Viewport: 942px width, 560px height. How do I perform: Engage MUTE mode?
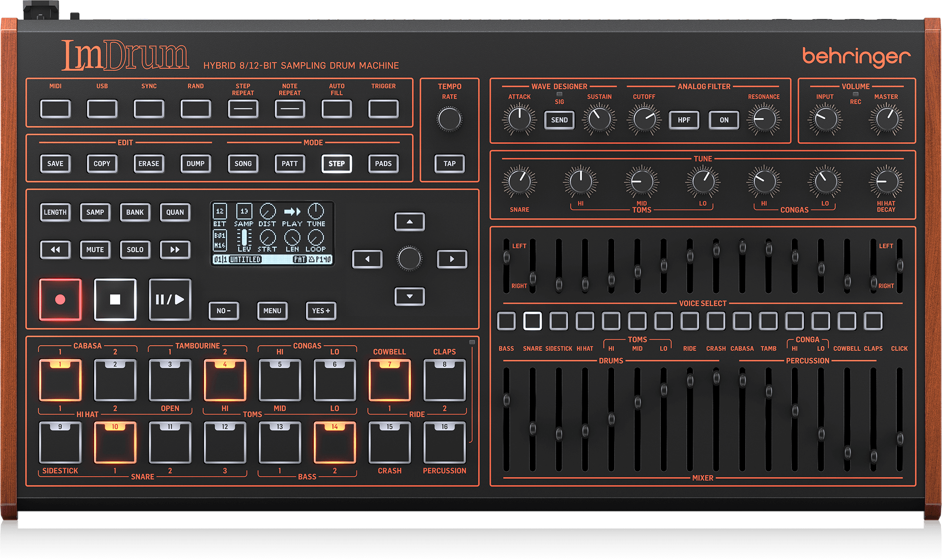(x=95, y=250)
